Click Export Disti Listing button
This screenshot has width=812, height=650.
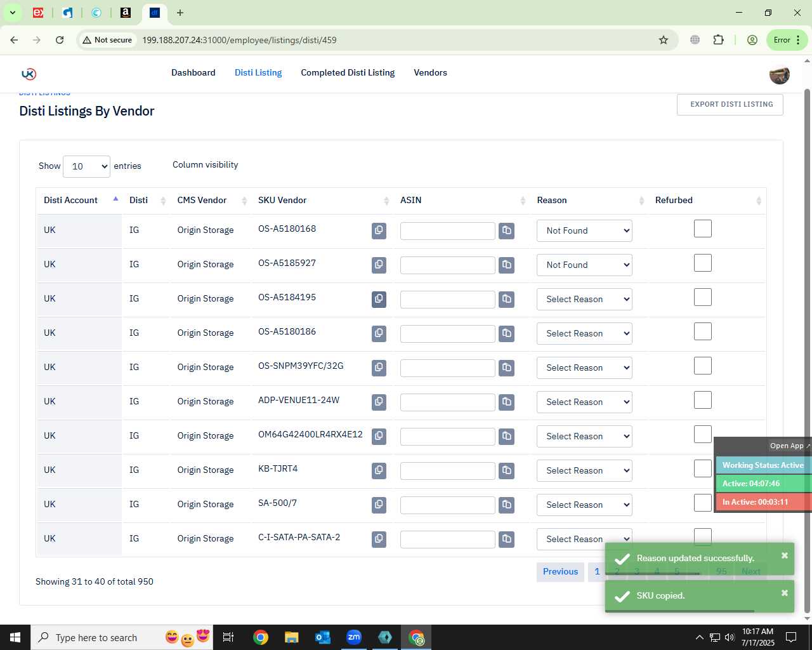(x=730, y=104)
